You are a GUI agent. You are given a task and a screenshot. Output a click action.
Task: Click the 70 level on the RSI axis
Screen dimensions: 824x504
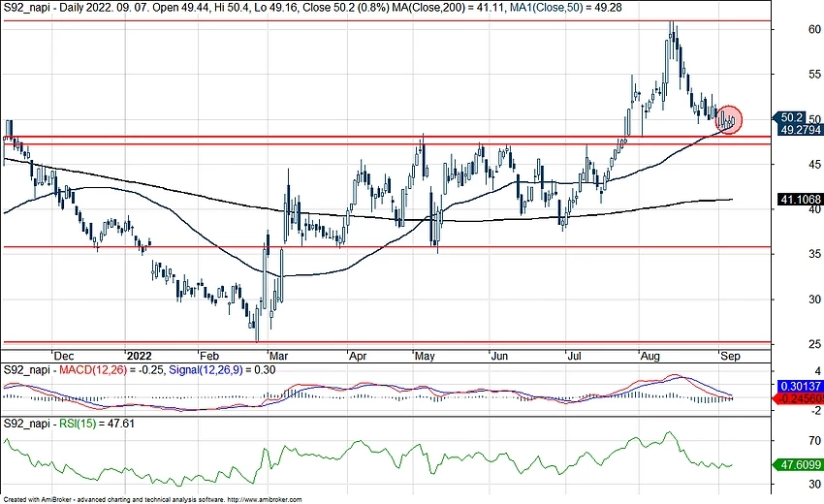(x=788, y=440)
